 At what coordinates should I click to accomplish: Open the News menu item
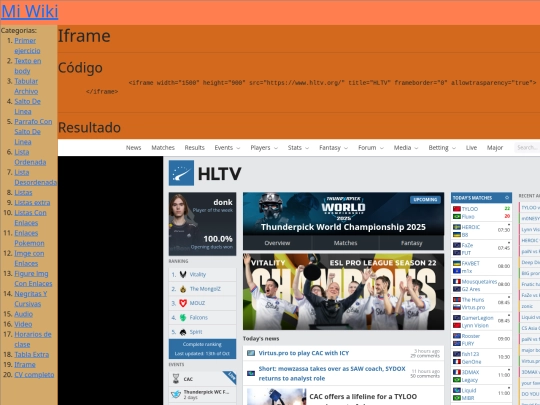133,148
